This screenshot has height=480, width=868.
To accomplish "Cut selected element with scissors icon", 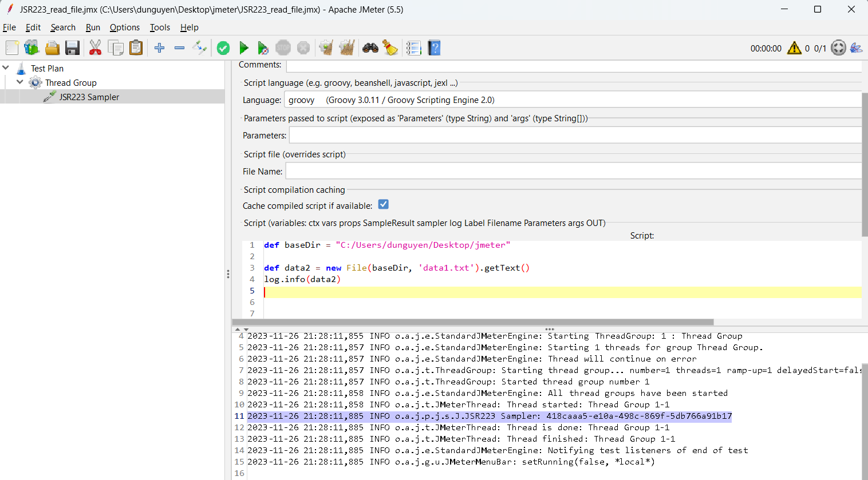I will 95,48.
